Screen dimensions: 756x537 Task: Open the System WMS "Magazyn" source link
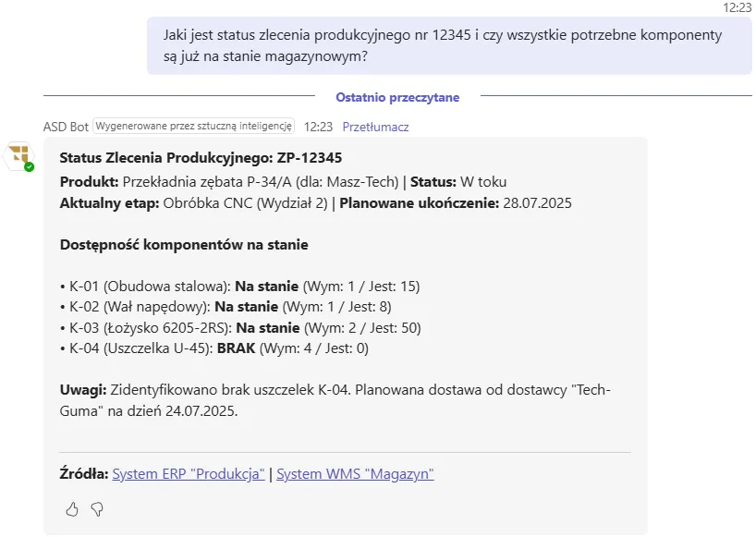pos(356,473)
